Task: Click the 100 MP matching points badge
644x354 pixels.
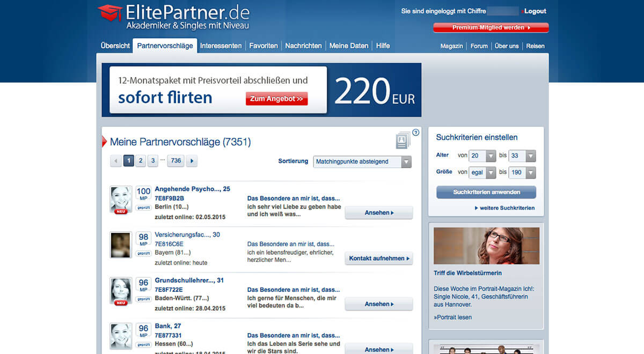Action: [x=143, y=194]
